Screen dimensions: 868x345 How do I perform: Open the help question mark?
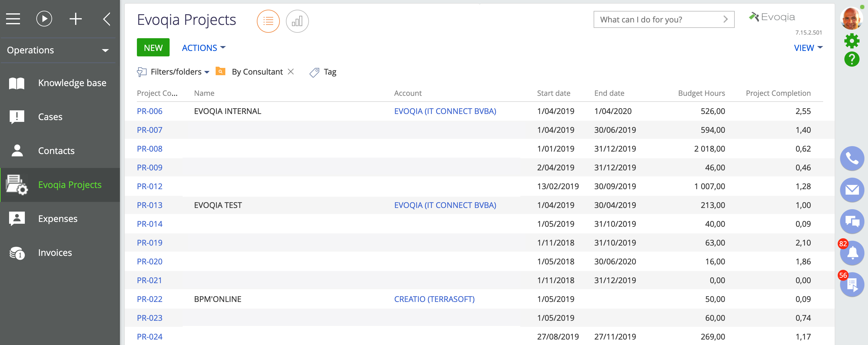tap(851, 59)
